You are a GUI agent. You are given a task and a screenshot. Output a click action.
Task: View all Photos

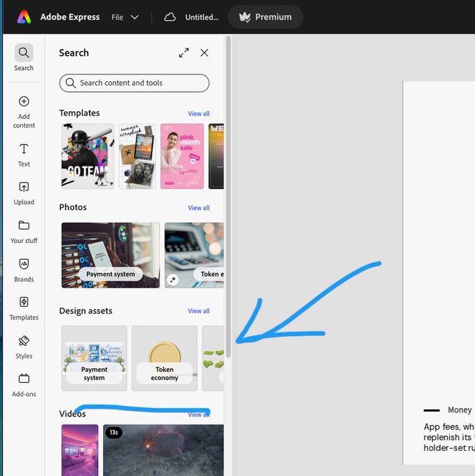tap(199, 208)
